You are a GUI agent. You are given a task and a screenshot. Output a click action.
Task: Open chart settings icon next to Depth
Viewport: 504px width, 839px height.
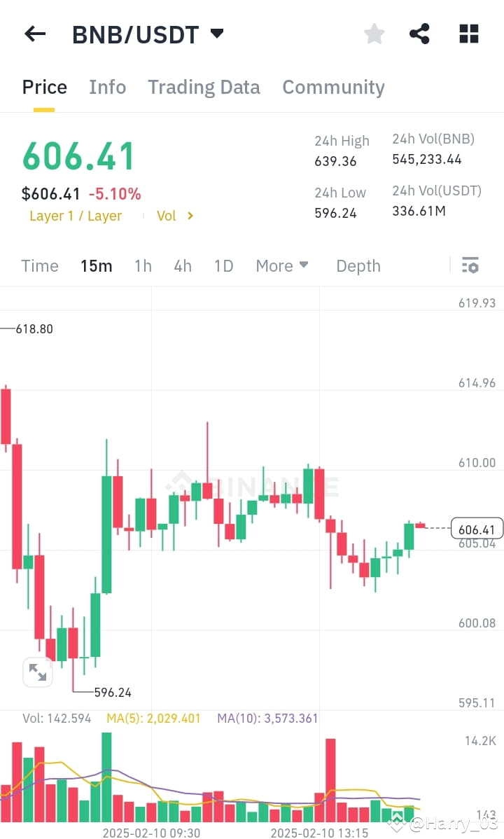click(470, 265)
